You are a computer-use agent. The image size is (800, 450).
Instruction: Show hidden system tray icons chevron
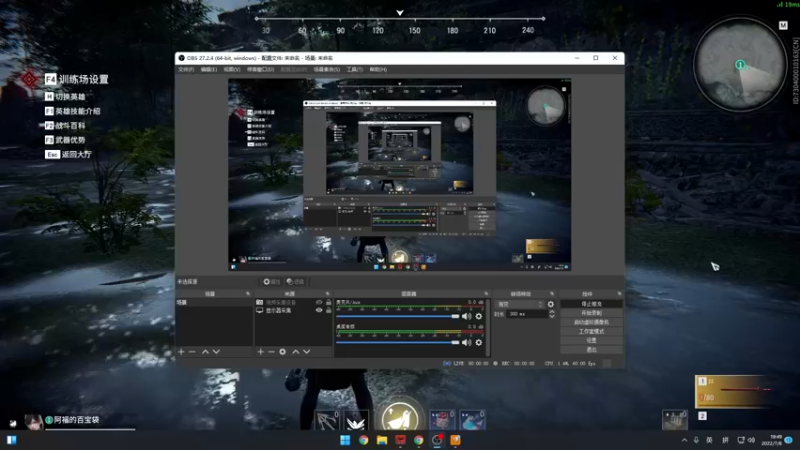coord(684,440)
